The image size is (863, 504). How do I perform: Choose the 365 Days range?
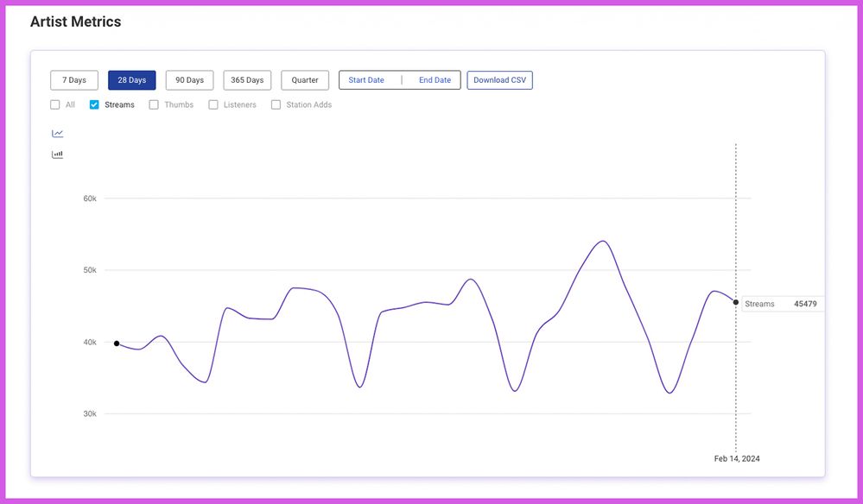pyautogui.click(x=247, y=80)
